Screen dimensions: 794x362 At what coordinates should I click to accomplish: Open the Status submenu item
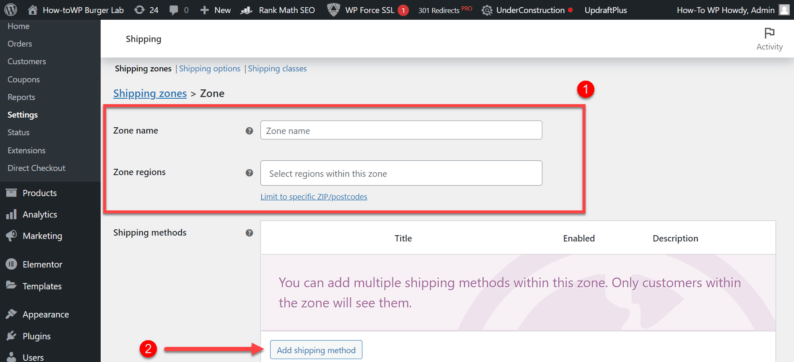coord(18,133)
